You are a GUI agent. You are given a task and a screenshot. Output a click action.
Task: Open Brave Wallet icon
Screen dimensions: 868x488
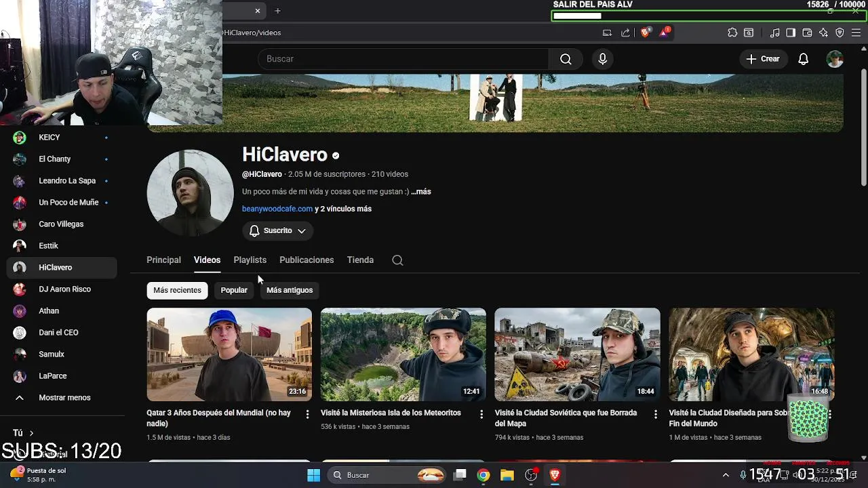807,33
